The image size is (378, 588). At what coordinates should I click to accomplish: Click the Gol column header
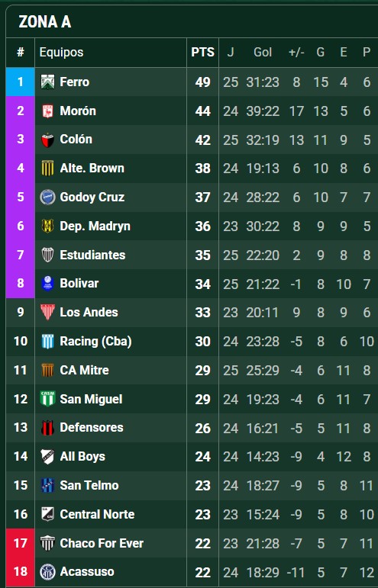point(263,52)
